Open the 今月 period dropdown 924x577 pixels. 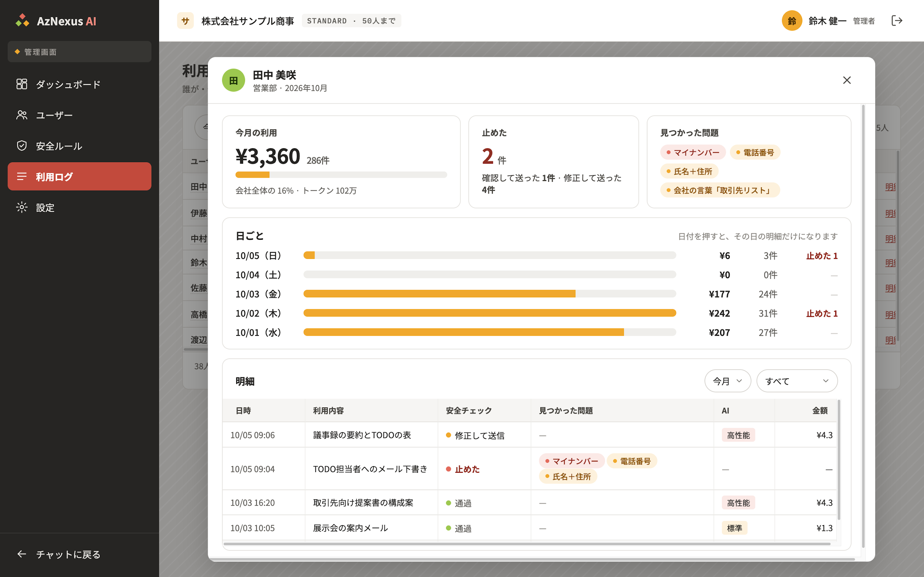click(728, 381)
